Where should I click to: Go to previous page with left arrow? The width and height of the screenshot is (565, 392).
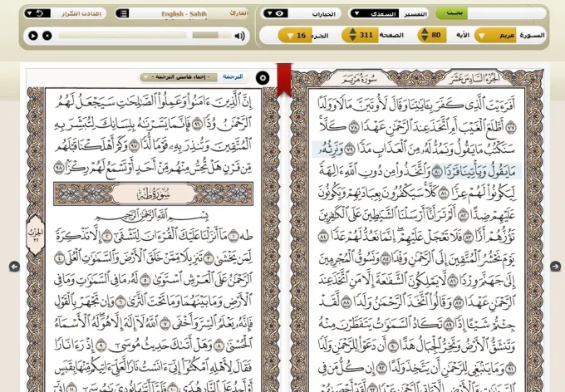14,267
